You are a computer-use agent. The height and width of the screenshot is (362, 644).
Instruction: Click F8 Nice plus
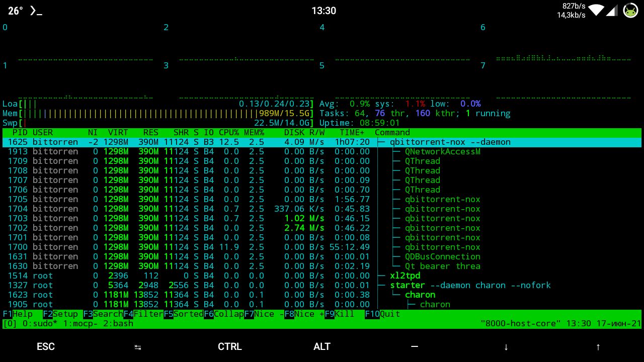[x=304, y=314]
